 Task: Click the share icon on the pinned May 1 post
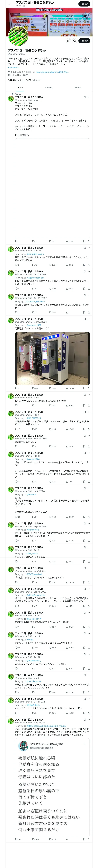point(89,241)
